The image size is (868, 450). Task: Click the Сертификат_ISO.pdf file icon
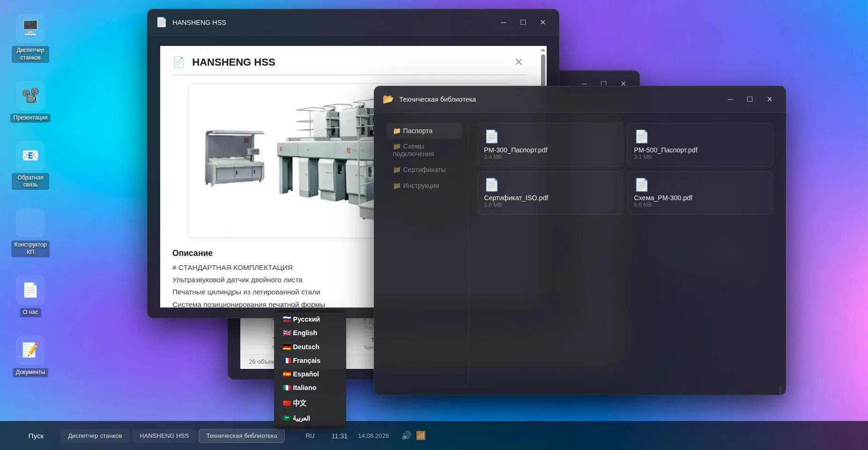click(x=491, y=185)
